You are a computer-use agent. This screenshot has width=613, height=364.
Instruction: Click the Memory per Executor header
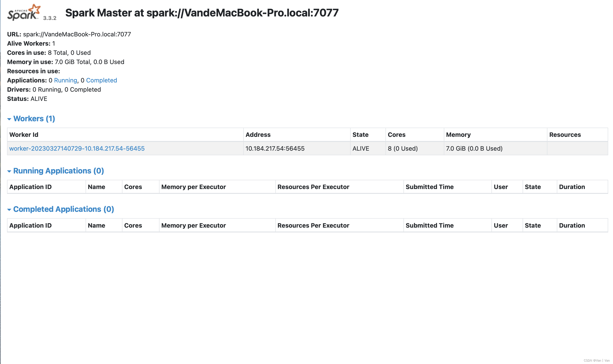pos(194,187)
